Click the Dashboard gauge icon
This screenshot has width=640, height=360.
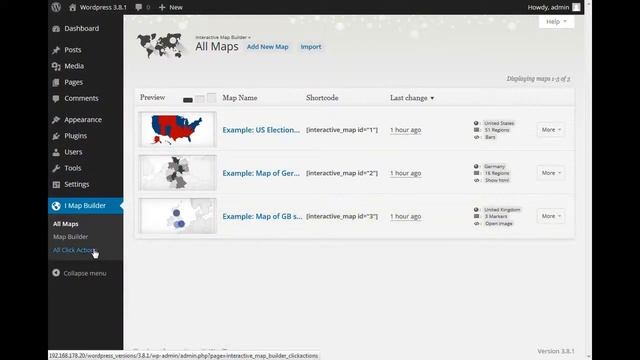click(56, 29)
